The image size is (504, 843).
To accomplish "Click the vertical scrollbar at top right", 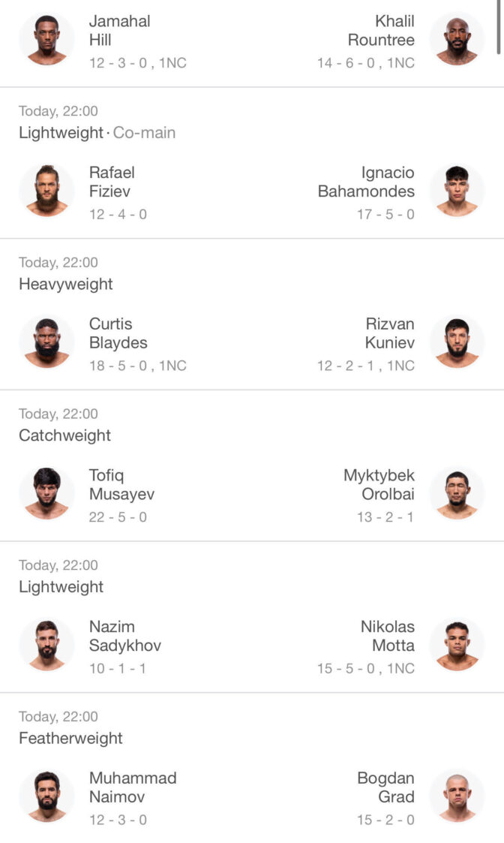I will pyautogui.click(x=499, y=27).
